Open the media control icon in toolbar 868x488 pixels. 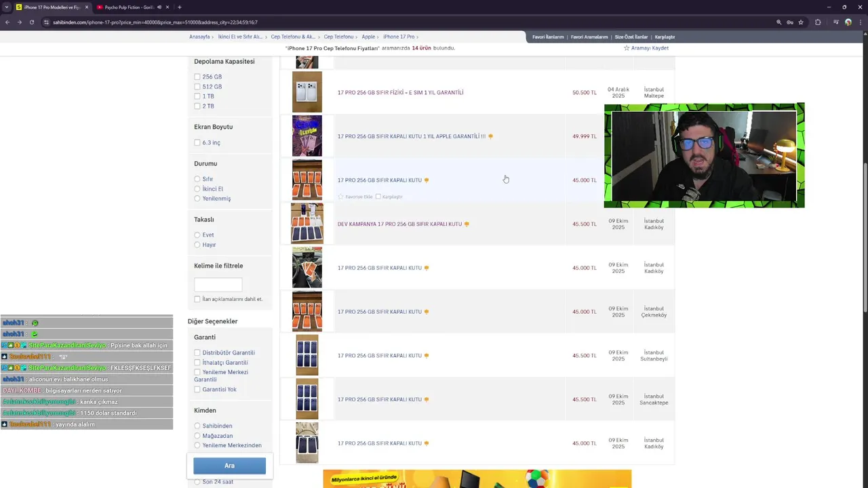836,22
